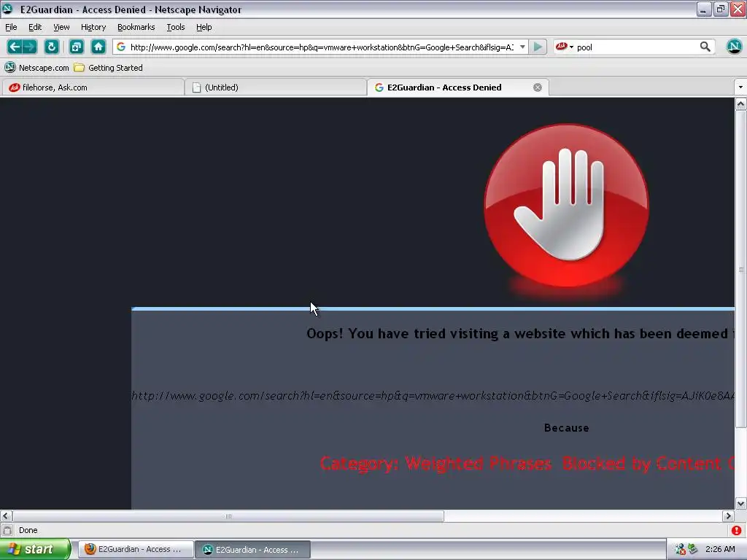
Task: Click the network connection tray icon
Action: 680,549
